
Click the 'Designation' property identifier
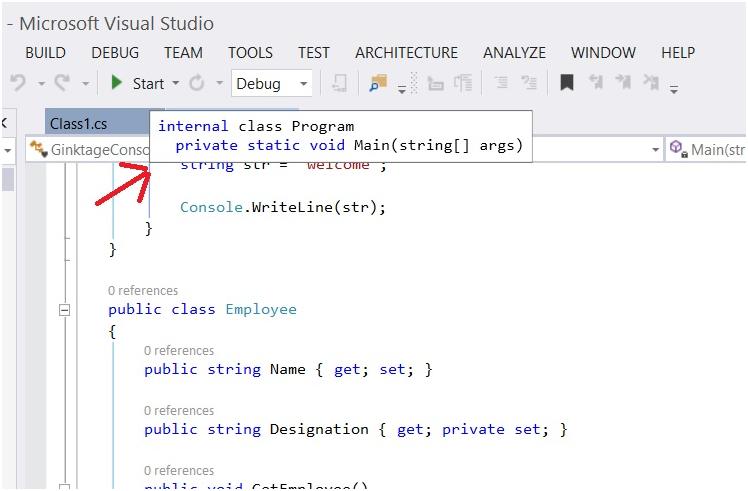(x=319, y=429)
